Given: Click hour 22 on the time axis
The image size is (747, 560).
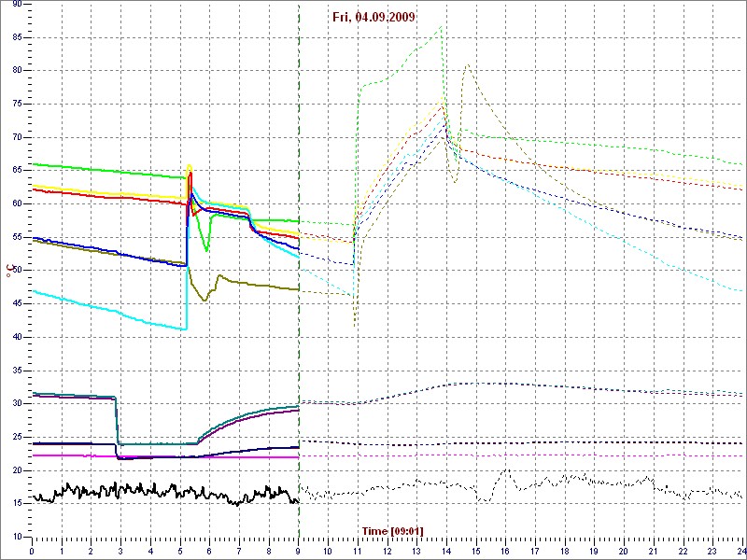Looking at the screenshot, I should [684, 550].
